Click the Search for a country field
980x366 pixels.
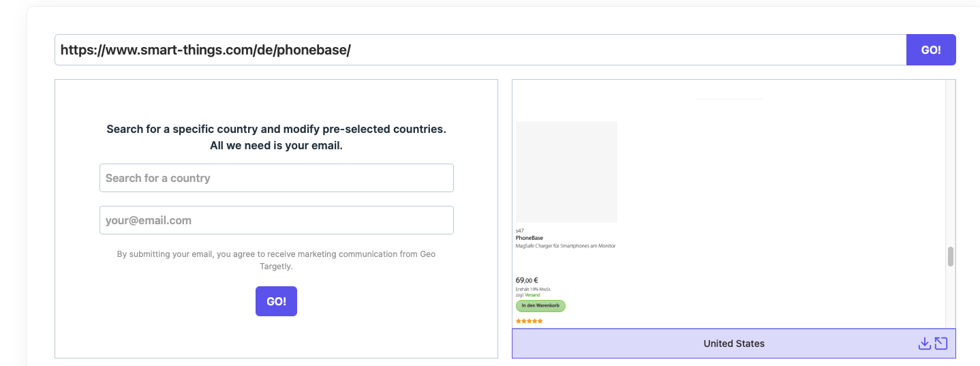coord(277,178)
